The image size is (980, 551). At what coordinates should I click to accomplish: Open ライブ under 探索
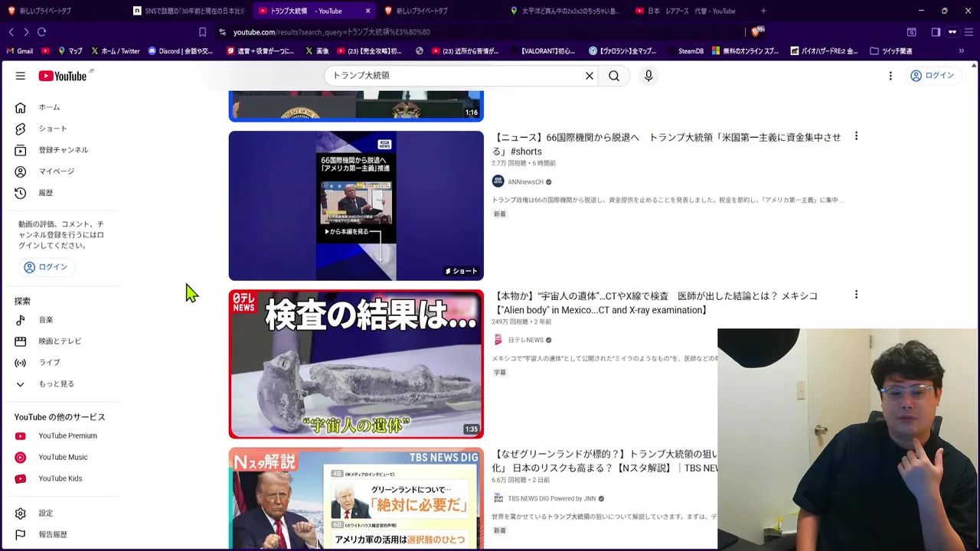click(x=49, y=363)
